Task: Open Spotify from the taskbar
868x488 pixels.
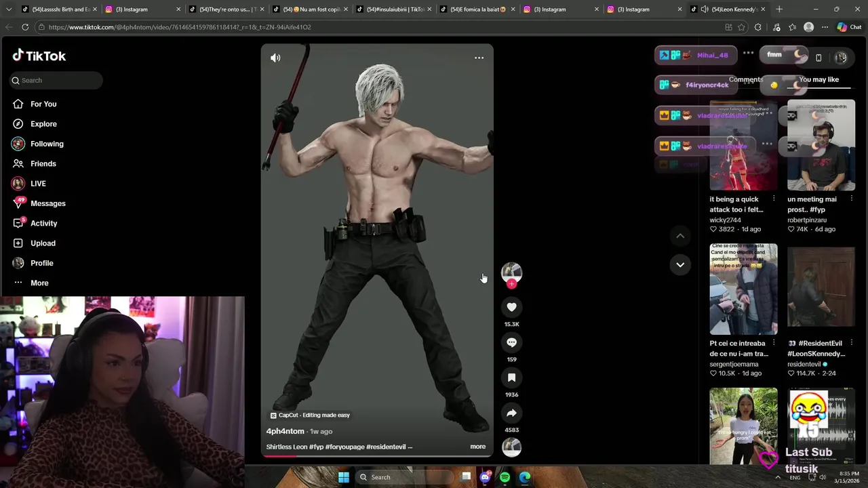Action: [x=505, y=477]
